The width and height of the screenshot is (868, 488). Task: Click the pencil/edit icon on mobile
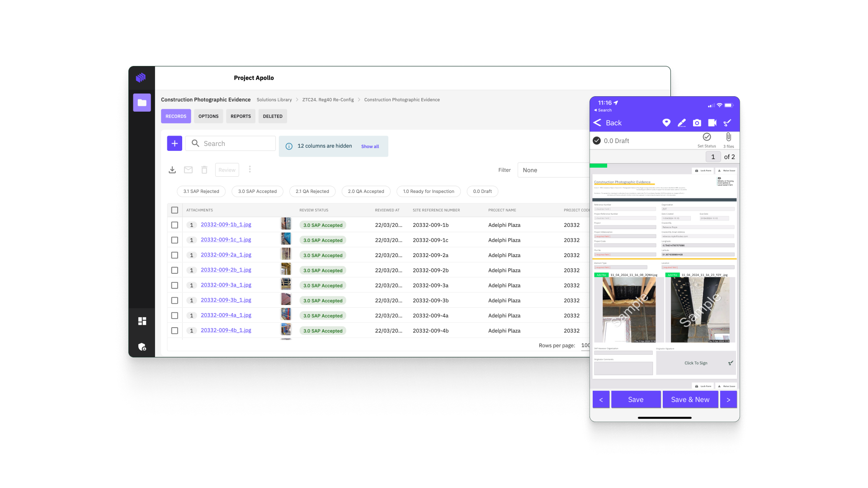[682, 123]
